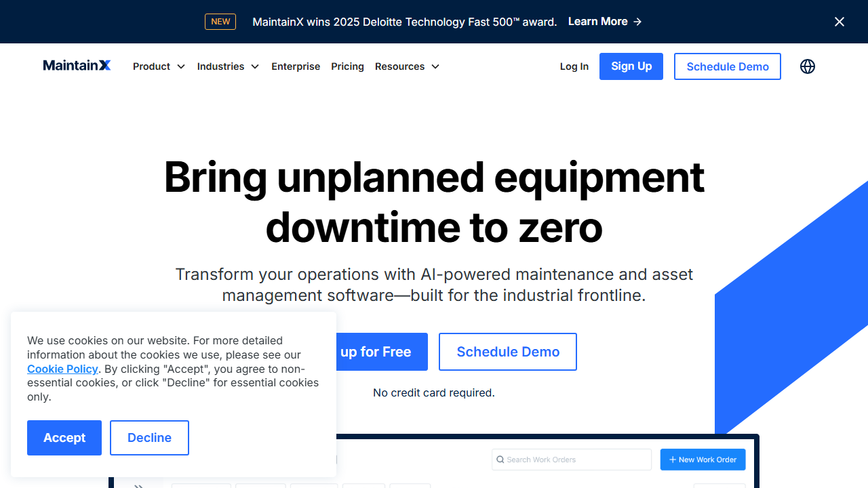Expand the Industries dropdown menu
868x488 pixels.
click(x=228, y=66)
